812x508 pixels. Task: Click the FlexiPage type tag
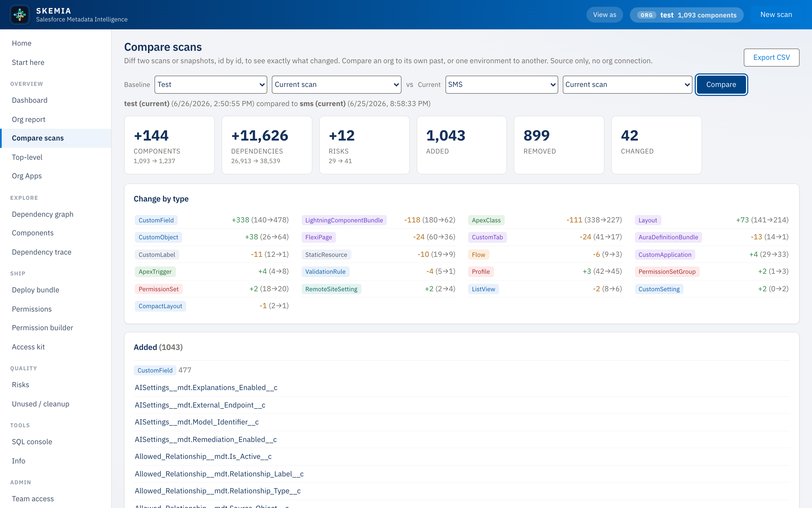(x=318, y=238)
